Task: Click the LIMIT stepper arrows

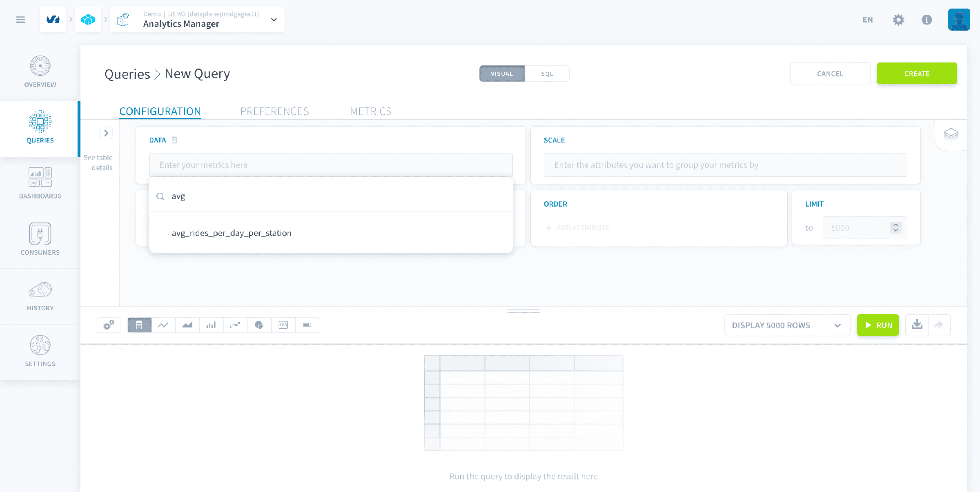Action: (895, 227)
